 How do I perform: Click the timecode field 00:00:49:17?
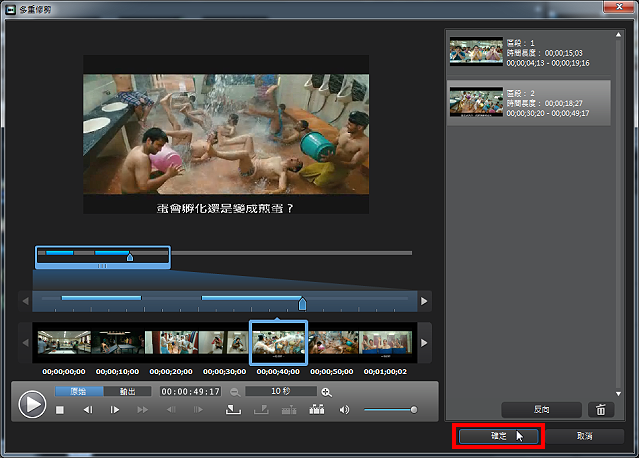[191, 392]
